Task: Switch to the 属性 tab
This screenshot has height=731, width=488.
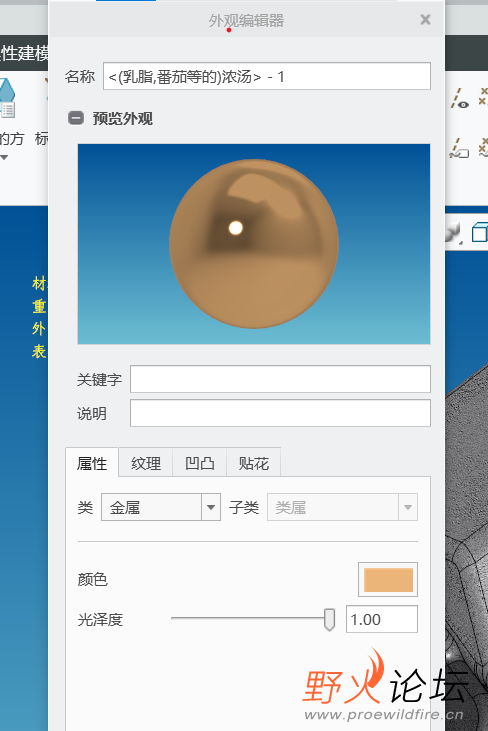Action: pyautogui.click(x=92, y=463)
